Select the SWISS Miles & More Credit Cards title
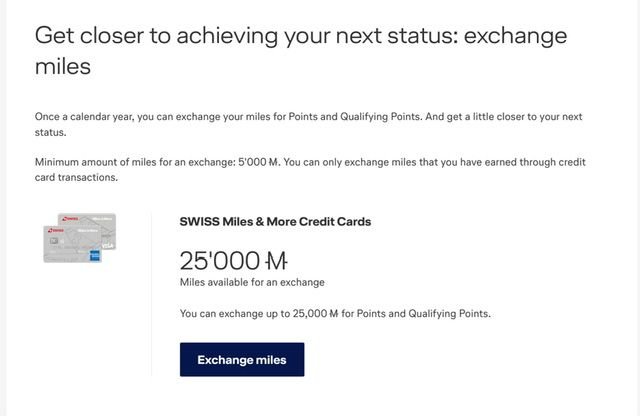Viewport: 640px width, 416px height. [x=275, y=221]
